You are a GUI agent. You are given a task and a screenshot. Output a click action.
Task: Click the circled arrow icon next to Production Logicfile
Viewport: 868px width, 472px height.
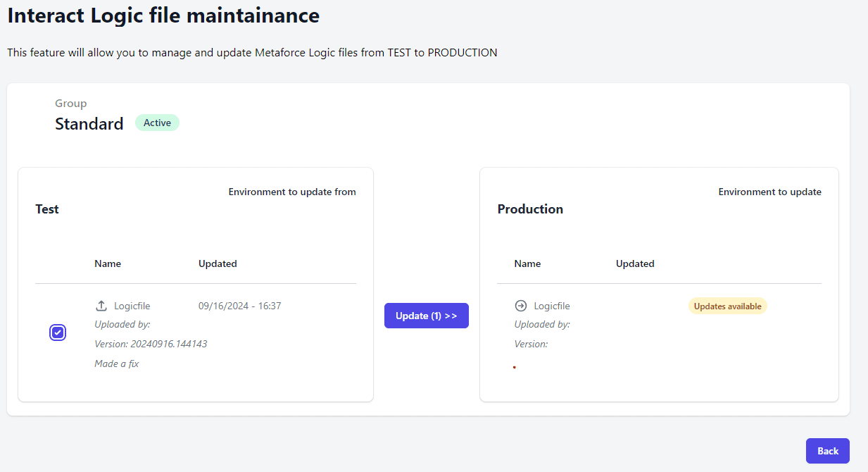coord(520,305)
